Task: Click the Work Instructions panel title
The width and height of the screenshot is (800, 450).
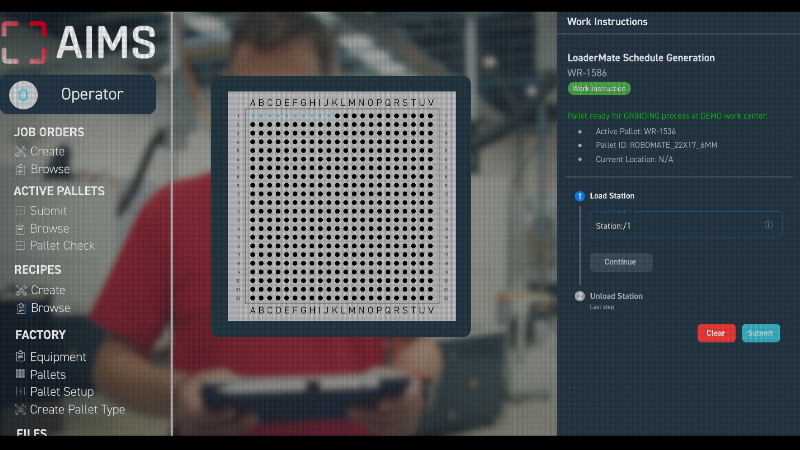Action: pyautogui.click(x=607, y=22)
